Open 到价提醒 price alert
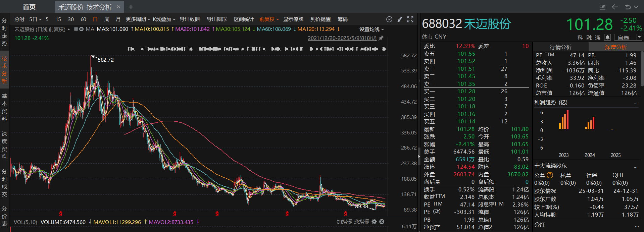The width and height of the screenshot is (644, 232). click(x=320, y=19)
